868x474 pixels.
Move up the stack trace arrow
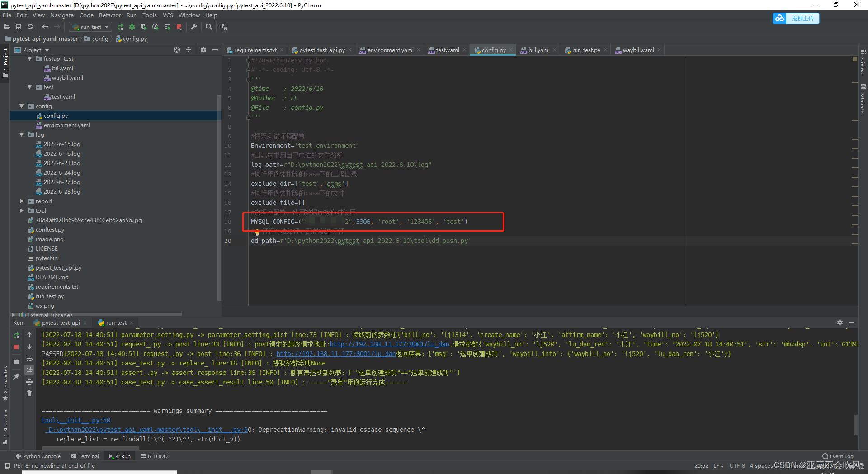[29, 335]
